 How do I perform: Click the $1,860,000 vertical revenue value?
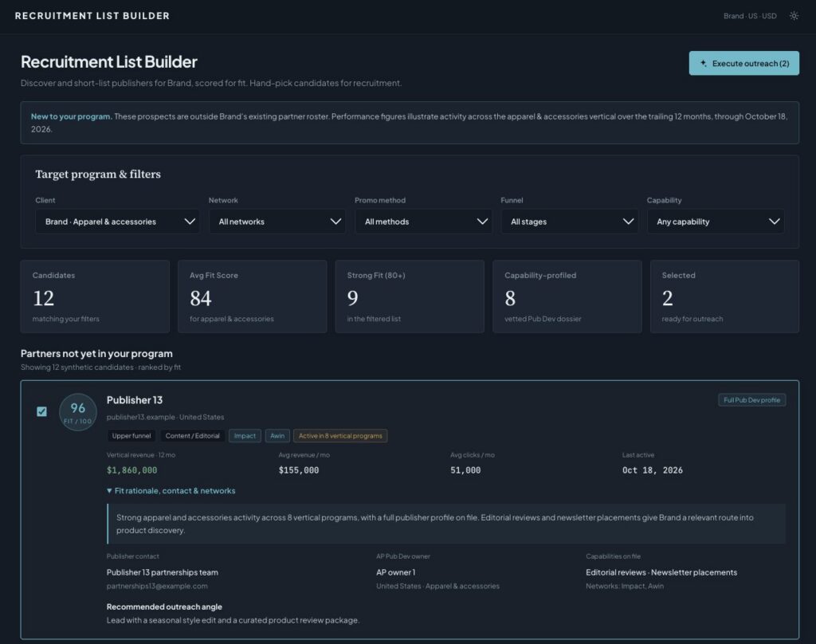(x=131, y=470)
